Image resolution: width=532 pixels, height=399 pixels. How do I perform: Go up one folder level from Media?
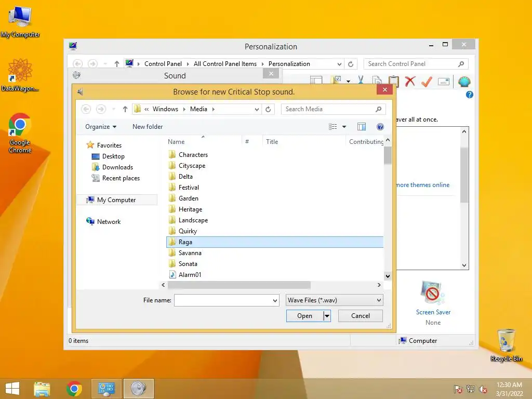click(x=125, y=109)
